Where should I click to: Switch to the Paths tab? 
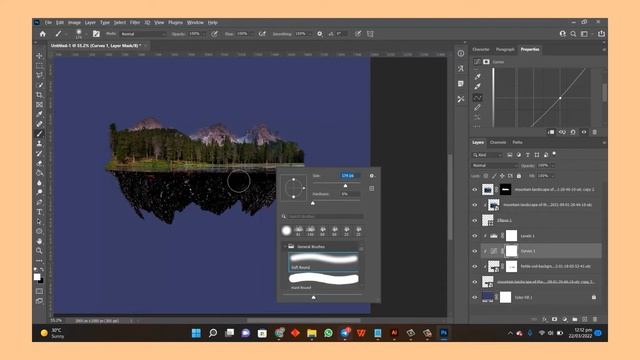point(518,142)
